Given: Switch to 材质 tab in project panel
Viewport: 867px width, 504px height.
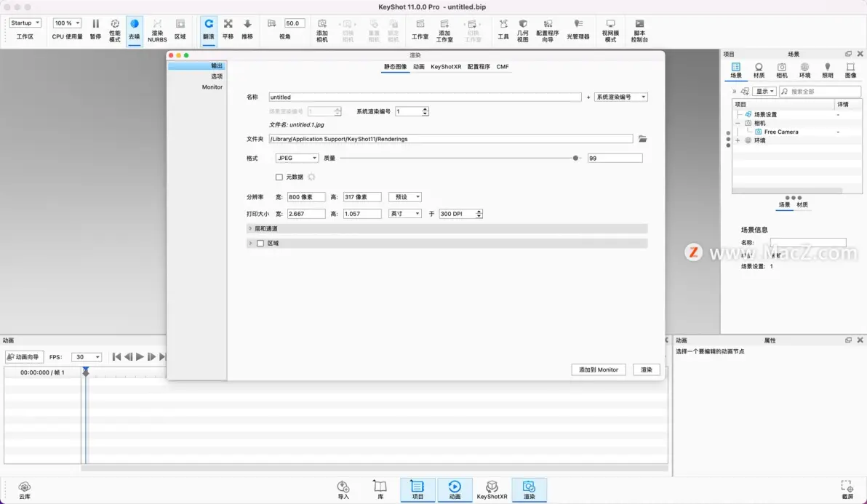Looking at the screenshot, I should point(759,71).
